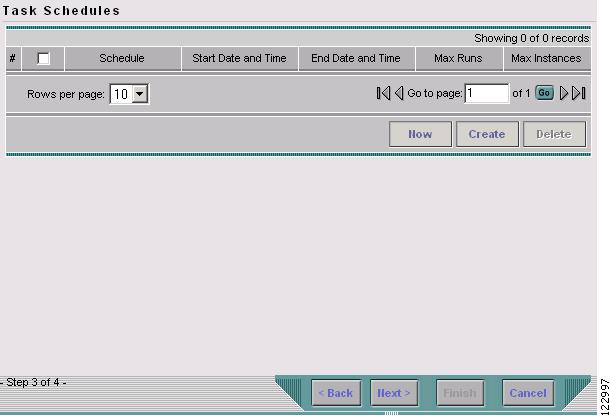The width and height of the screenshot is (610, 416).
Task: Click the Delete button
Action: [554, 134]
